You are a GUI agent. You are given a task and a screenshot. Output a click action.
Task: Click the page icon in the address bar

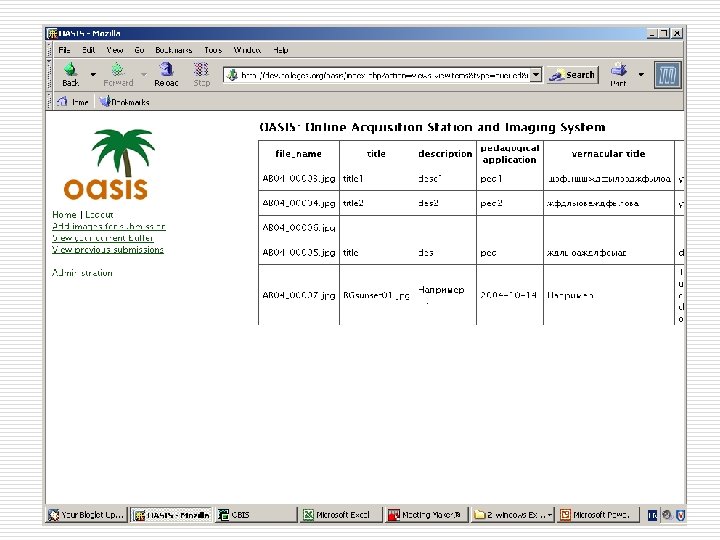point(232,75)
